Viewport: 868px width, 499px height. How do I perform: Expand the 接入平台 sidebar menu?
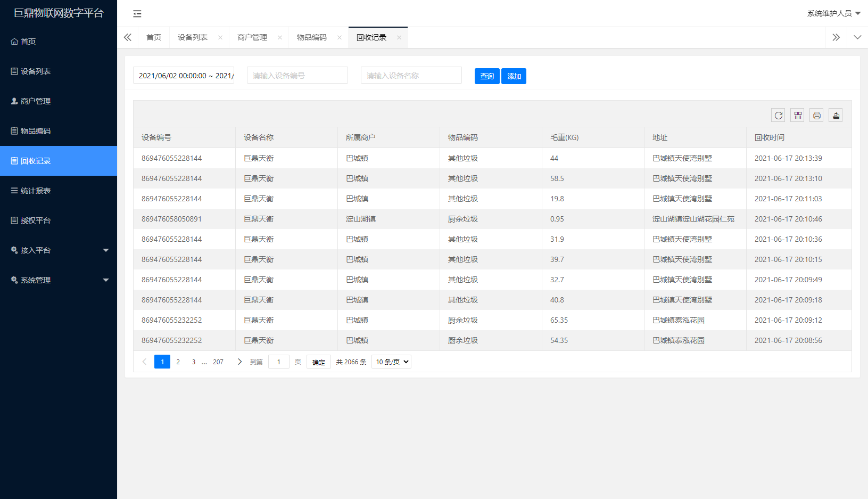tap(59, 250)
